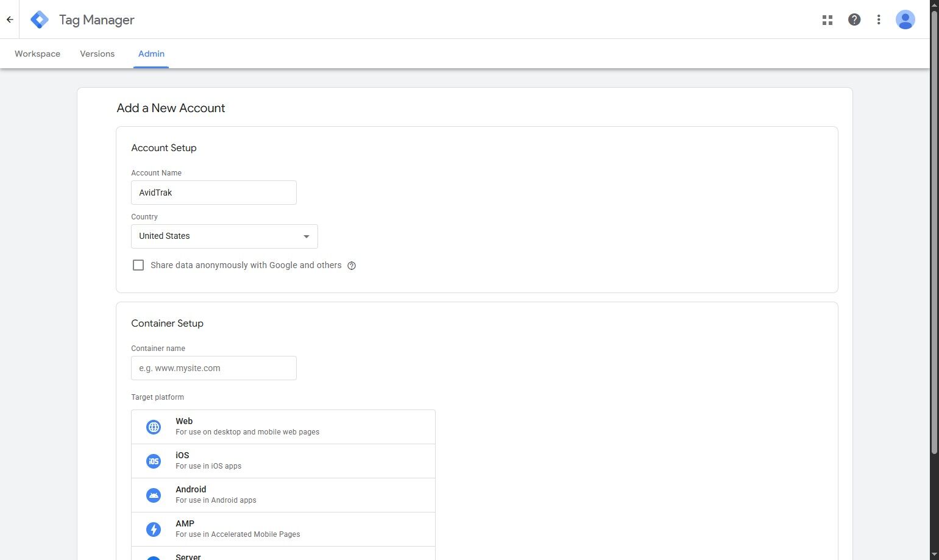Click the Web platform globe icon
Viewport: 939px width, 560px height.
(x=153, y=427)
